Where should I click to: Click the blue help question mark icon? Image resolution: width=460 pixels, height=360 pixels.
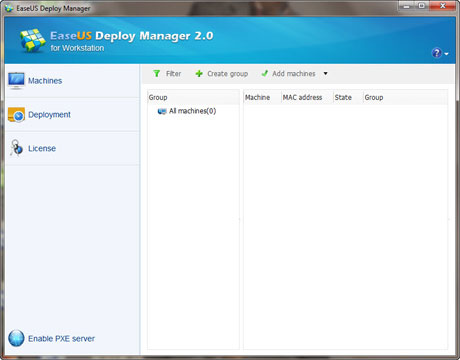(x=437, y=53)
